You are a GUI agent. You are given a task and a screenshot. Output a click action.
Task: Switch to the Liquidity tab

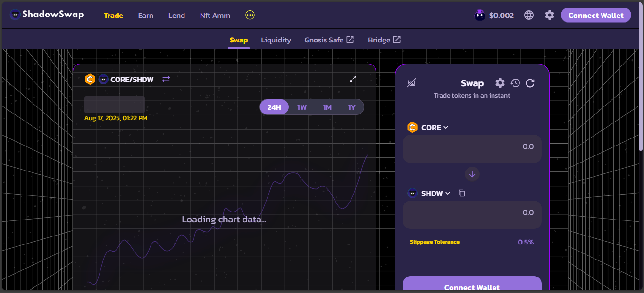(x=276, y=40)
